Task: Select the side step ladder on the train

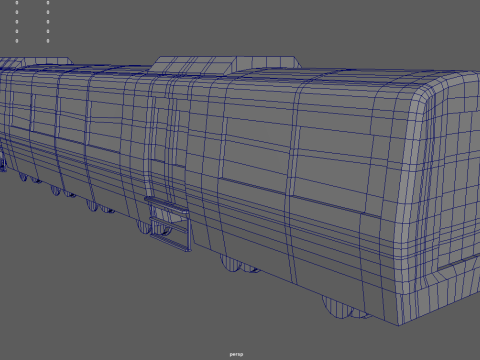Action: tap(168, 223)
